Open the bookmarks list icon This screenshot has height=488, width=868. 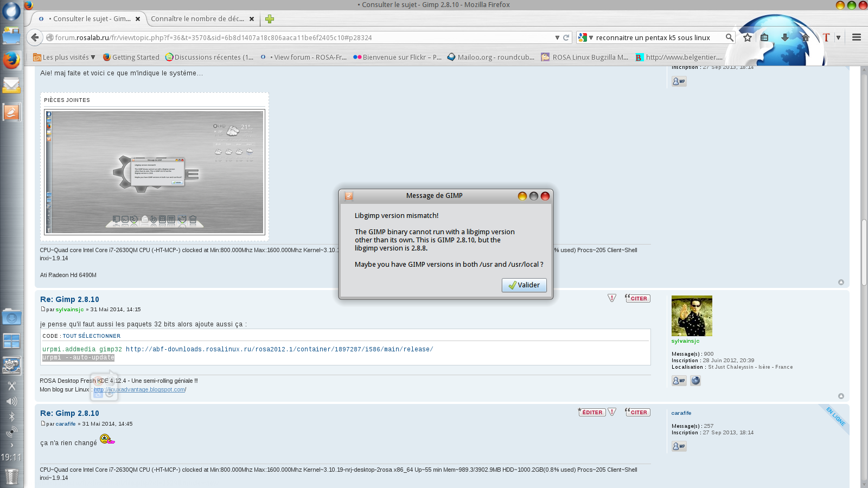pyautogui.click(x=764, y=37)
